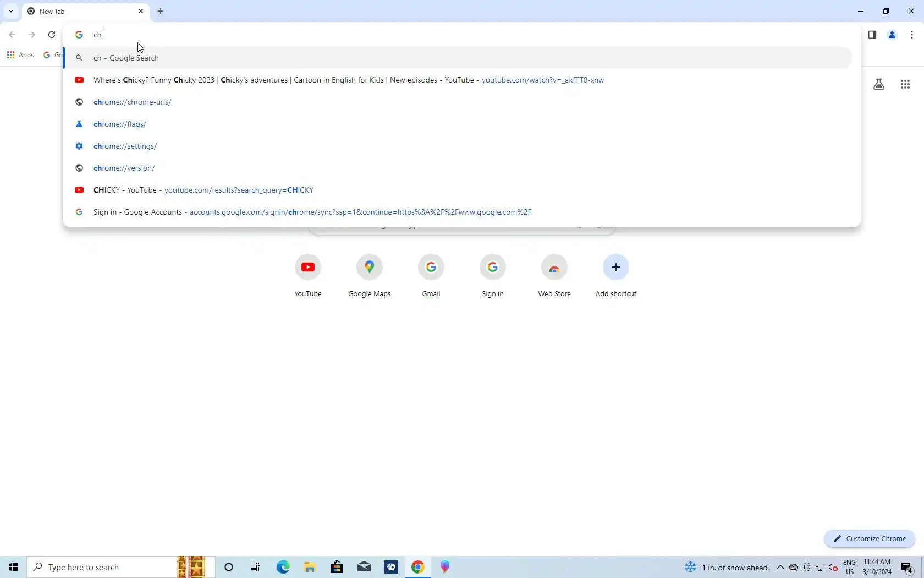Open the network status tray icon

tap(820, 567)
